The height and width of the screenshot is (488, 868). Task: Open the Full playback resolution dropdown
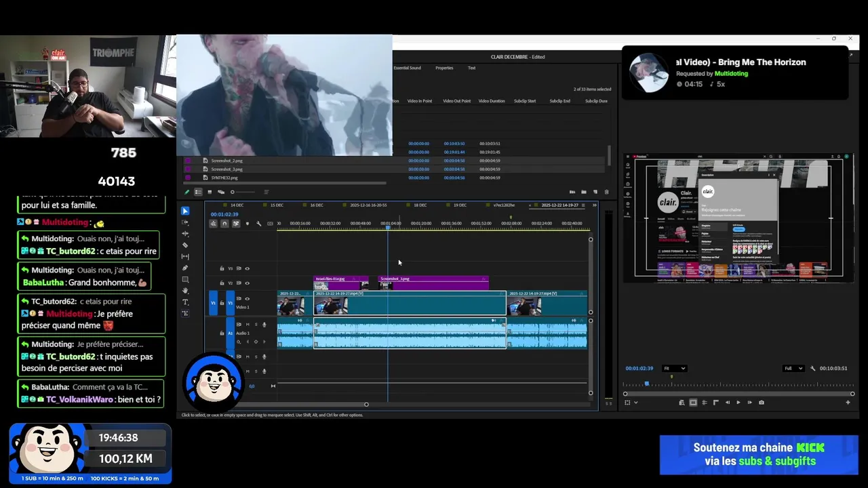793,368
